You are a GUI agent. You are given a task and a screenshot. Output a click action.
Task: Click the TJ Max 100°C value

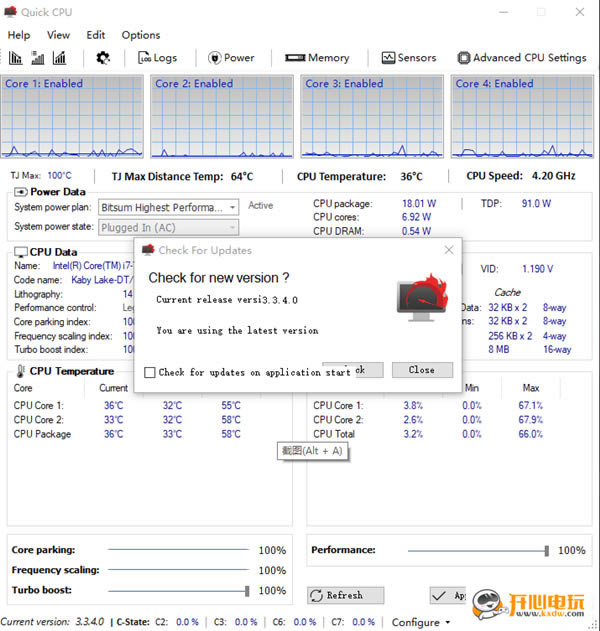pyautogui.click(x=59, y=176)
